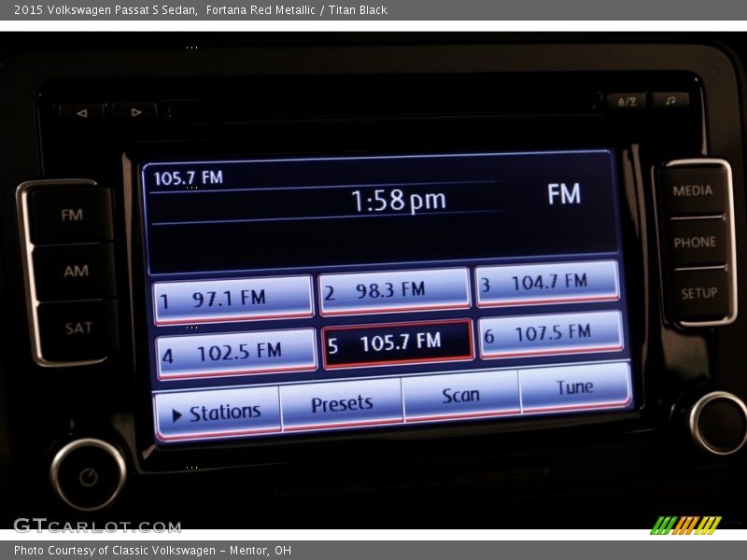Screen dimensions: 747x560
Task: Switch to the FM band hard key
Action: click(72, 216)
